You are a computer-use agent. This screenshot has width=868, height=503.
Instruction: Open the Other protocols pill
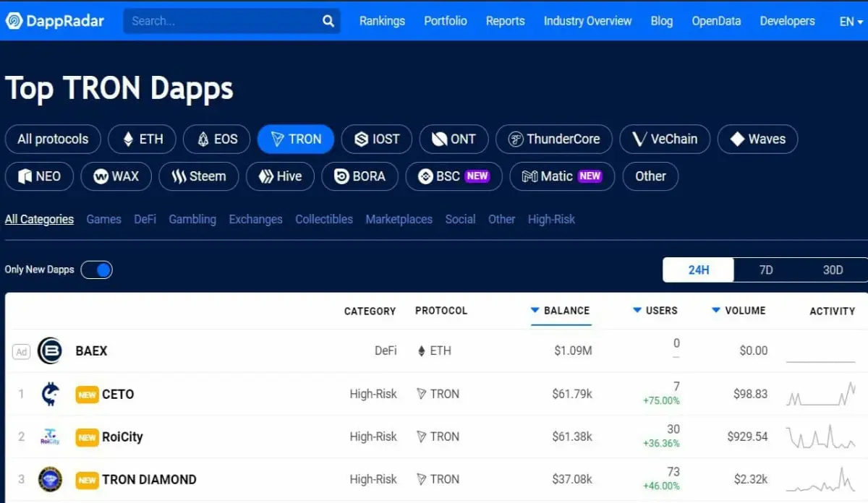pyautogui.click(x=650, y=176)
